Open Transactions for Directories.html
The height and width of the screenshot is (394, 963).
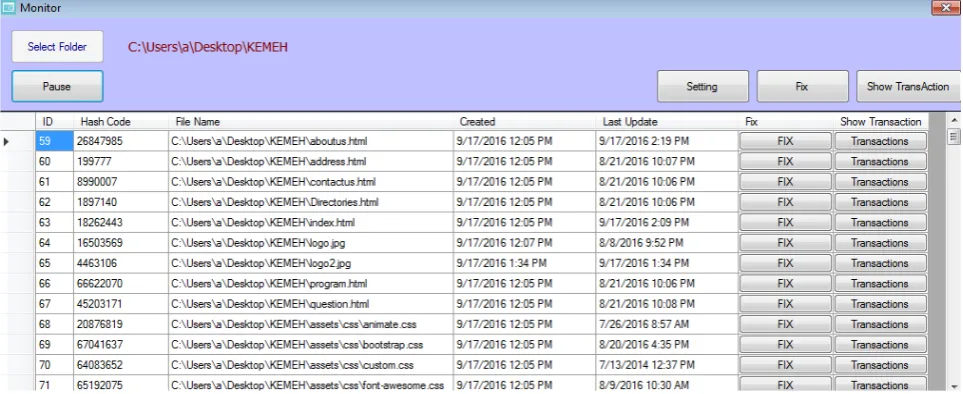click(880, 202)
